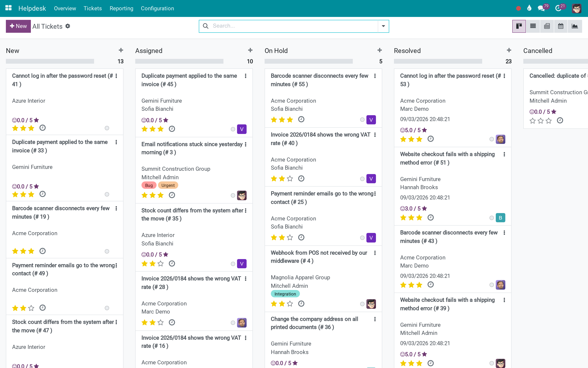The height and width of the screenshot is (368, 588).
Task: Toggle kanban state circle on ticket #55
Action: [x=362, y=119]
